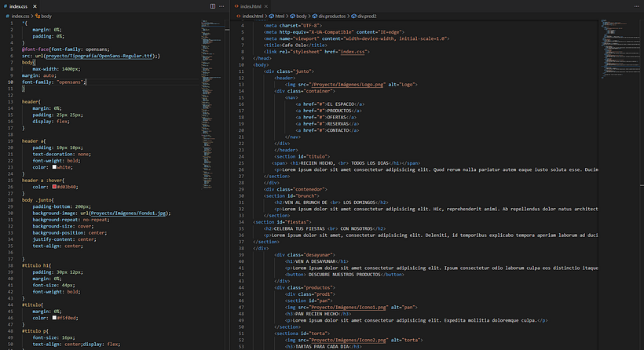This screenshot has height=350, width=644.
Task: Click the meta charset UTF-8 line
Action: point(293,25)
